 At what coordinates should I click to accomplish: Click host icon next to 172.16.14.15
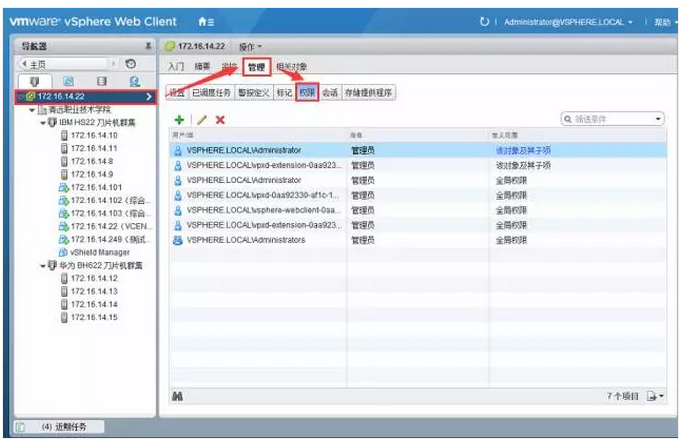point(64,317)
